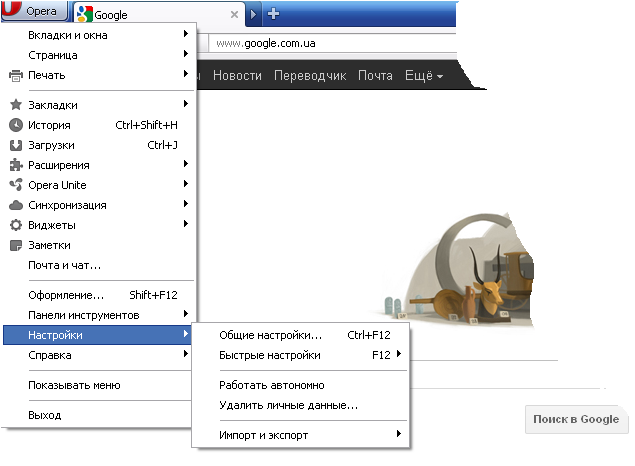Screen dimensions: 635x466
Task: Open Оформление... menu entry
Action: tap(99, 295)
